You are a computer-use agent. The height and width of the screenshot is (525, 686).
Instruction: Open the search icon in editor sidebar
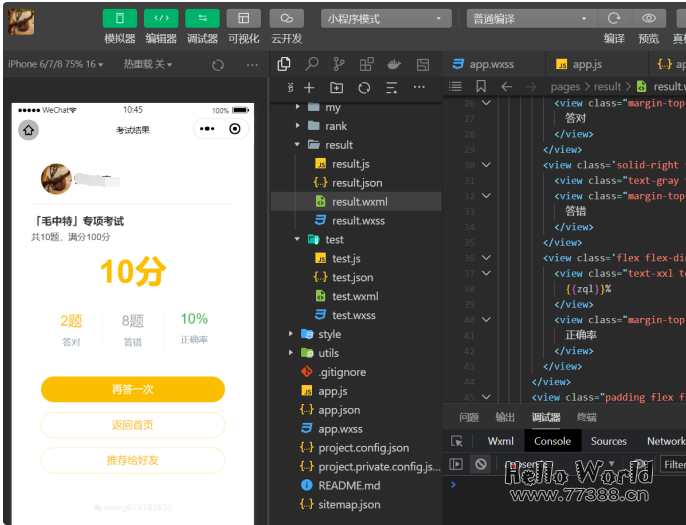(x=312, y=64)
